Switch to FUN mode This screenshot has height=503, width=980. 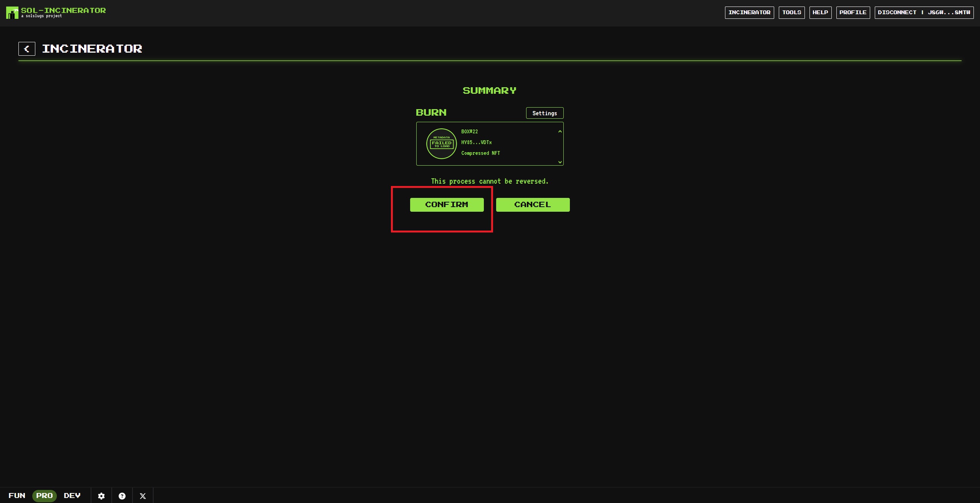pyautogui.click(x=17, y=496)
